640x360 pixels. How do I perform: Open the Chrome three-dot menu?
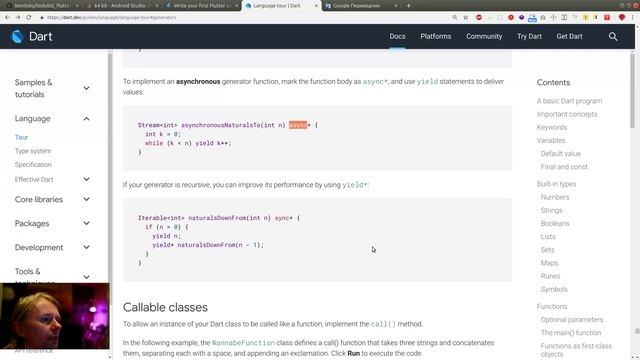pos(633,18)
